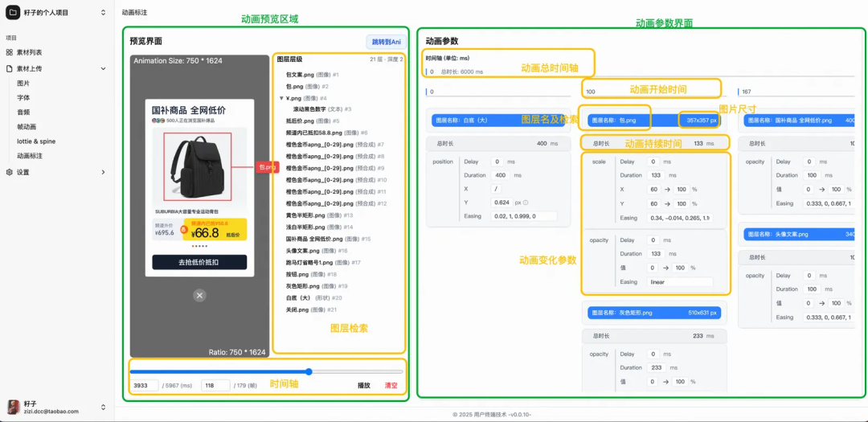Select 字体 in the sidebar
868x422 pixels.
tap(23, 97)
